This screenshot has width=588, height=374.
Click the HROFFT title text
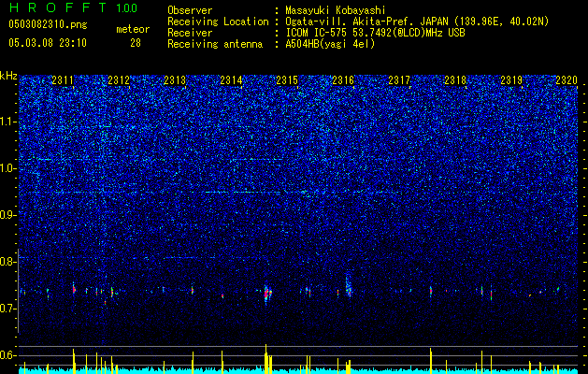click(58, 7)
